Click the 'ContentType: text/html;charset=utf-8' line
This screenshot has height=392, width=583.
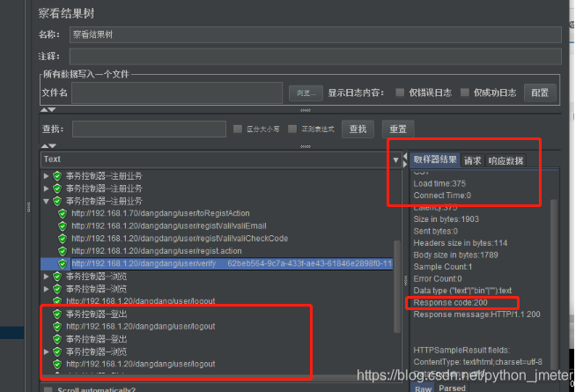[478, 362]
